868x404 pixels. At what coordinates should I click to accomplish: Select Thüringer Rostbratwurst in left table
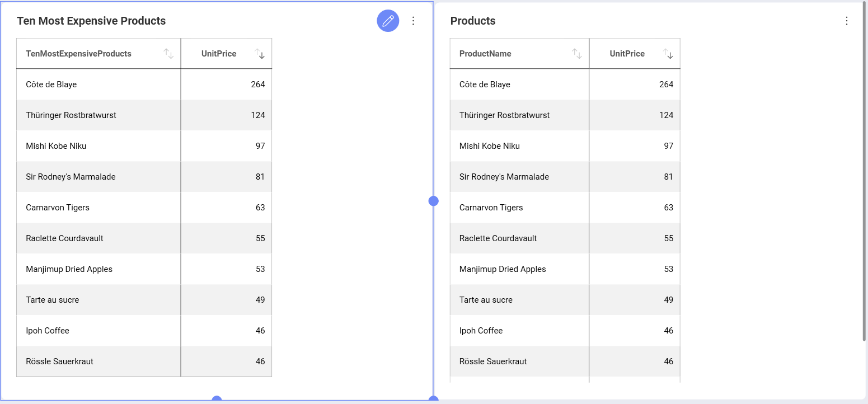[71, 115]
